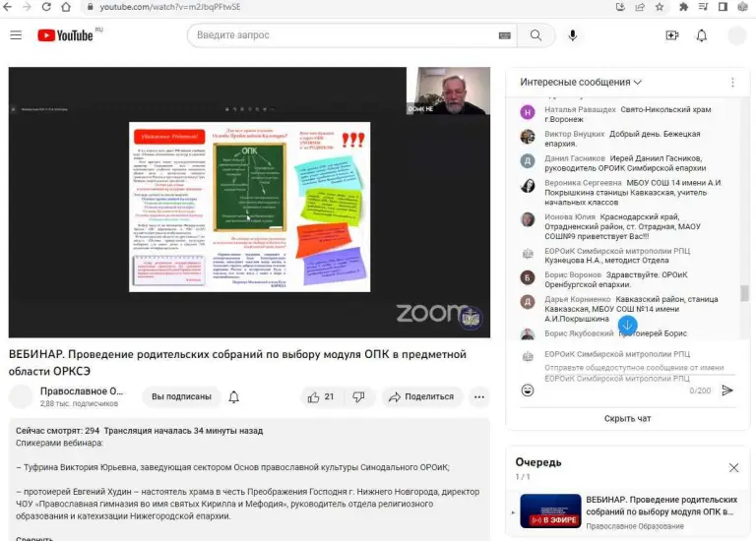Dislike the video
Image resolution: width=756 pixels, height=541 pixels.
coord(358,397)
